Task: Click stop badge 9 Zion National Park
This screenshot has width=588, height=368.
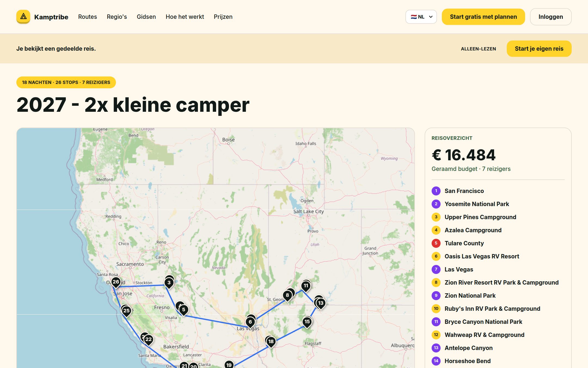Action: click(436, 295)
